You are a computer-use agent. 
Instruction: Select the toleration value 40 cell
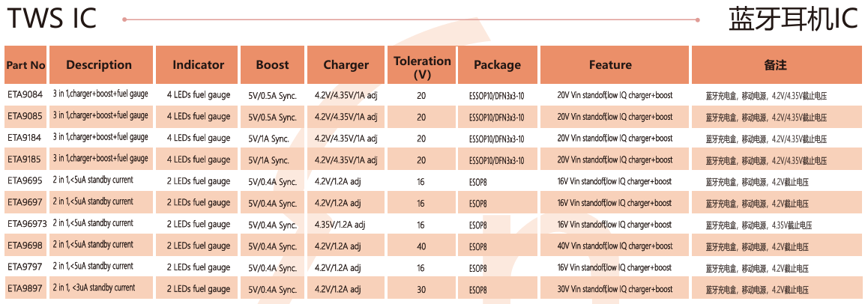(x=421, y=246)
